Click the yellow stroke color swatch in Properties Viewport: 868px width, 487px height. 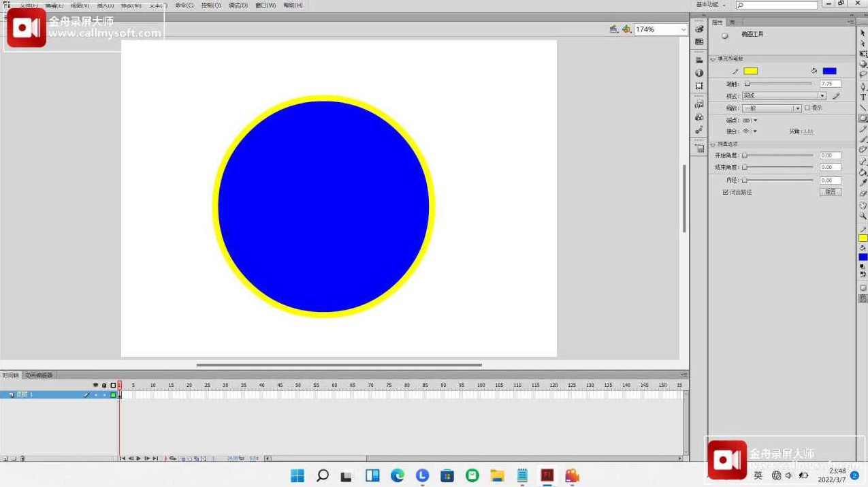pos(750,71)
